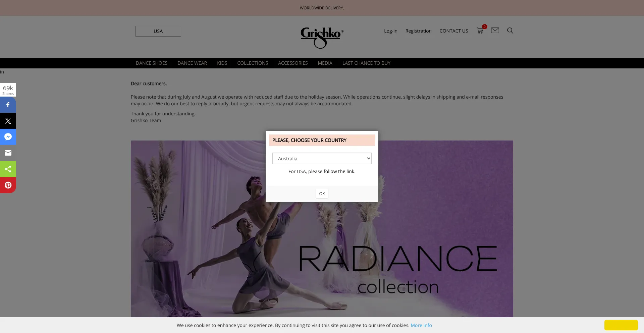Open the green ShareThis icon
Screen dimensions: 644x333
(x=8, y=169)
